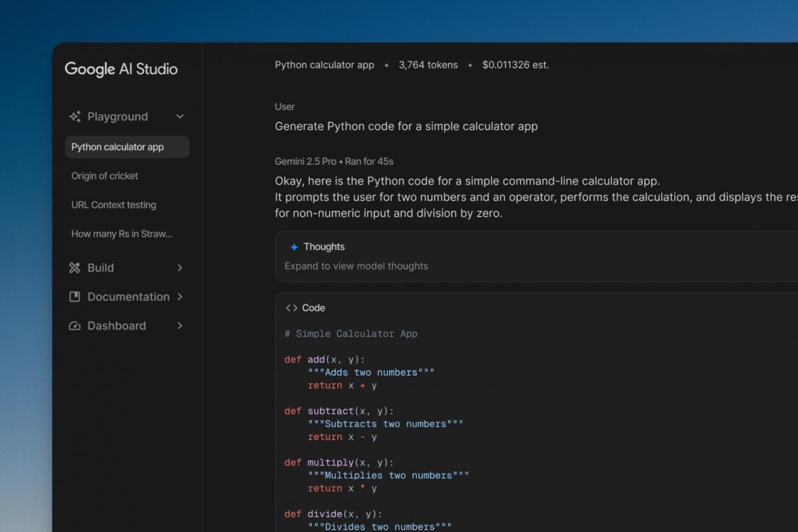
Task: Expand the Documentation section
Action: [x=180, y=297]
